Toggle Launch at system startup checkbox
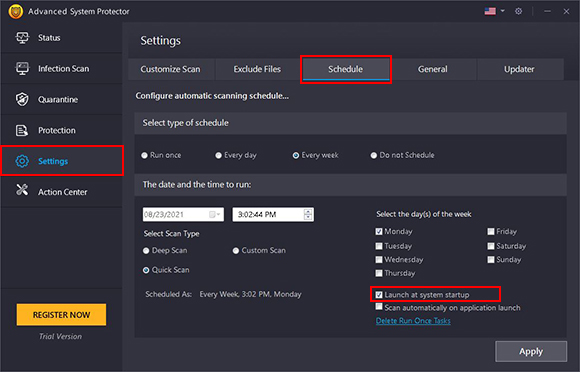580x372 pixels. point(379,295)
